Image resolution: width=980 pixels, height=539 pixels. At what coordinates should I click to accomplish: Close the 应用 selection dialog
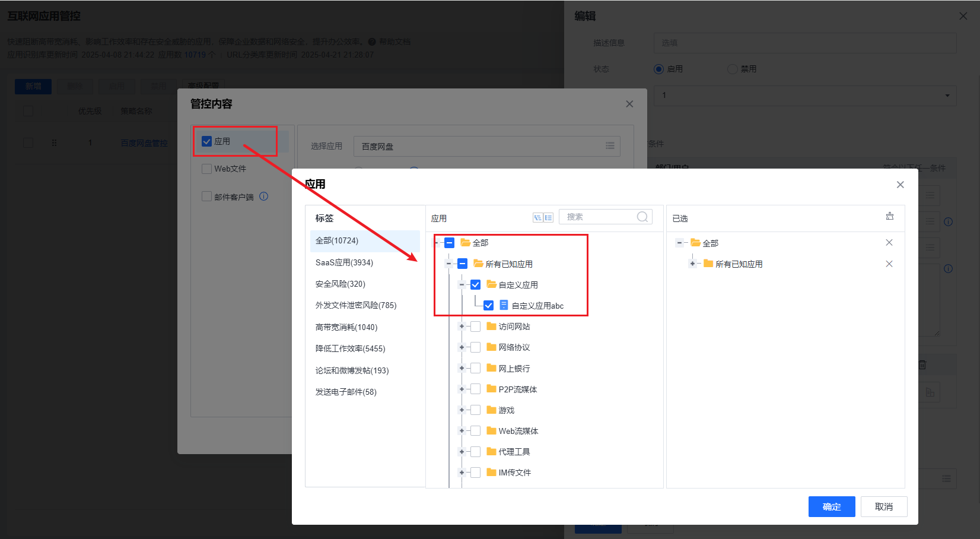(900, 185)
